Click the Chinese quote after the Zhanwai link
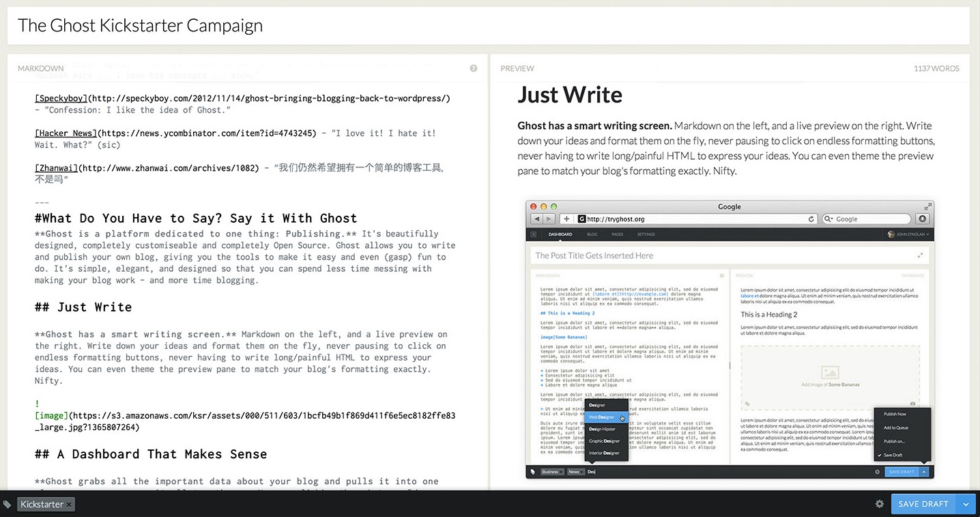 239,173
